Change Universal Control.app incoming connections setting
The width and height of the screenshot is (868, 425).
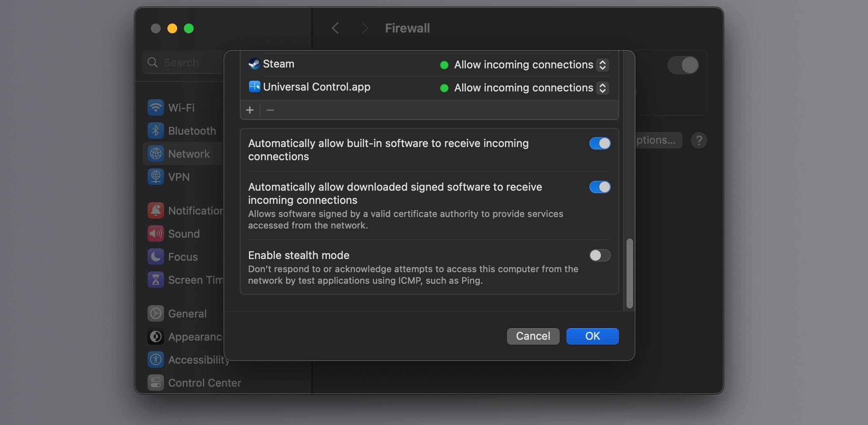pyautogui.click(x=602, y=88)
